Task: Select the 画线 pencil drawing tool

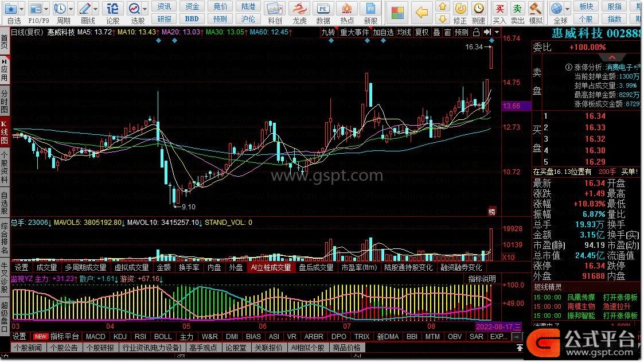Action: pos(85,9)
